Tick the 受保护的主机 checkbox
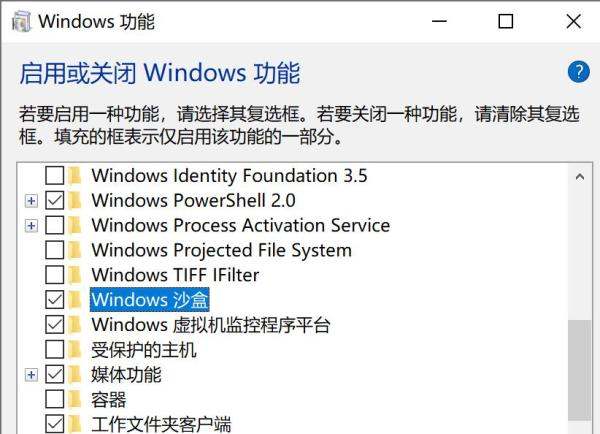 [x=55, y=350]
